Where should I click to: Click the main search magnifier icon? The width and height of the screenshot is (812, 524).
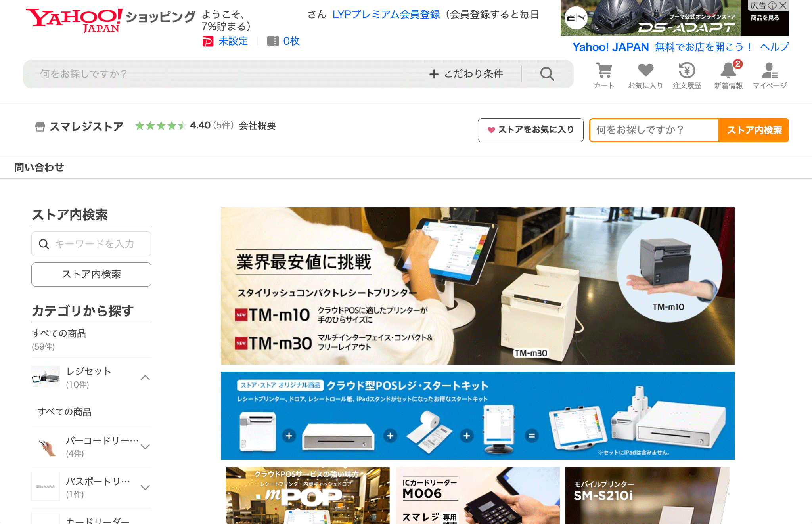click(x=547, y=74)
